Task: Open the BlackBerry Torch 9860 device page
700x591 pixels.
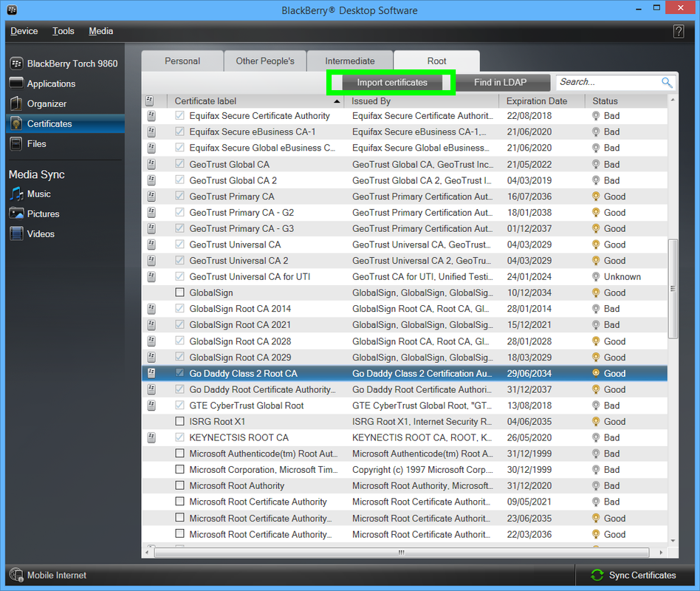Action: click(64, 64)
